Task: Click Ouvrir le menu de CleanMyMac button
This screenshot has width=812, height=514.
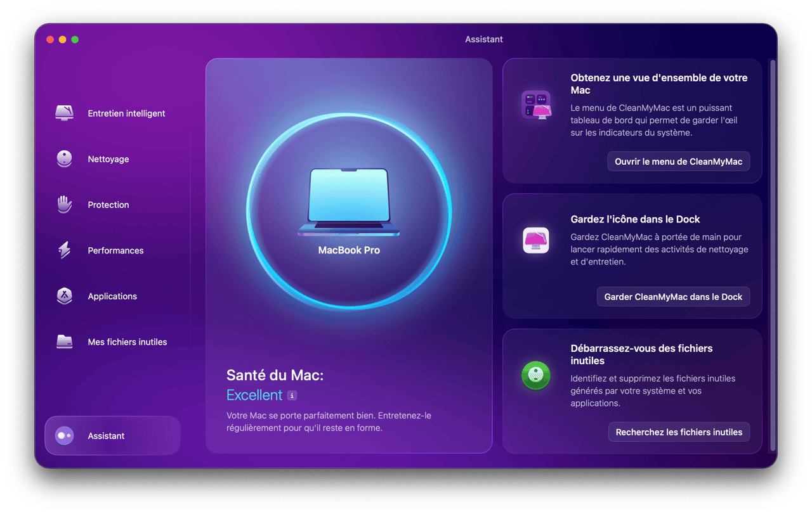Action: [678, 162]
